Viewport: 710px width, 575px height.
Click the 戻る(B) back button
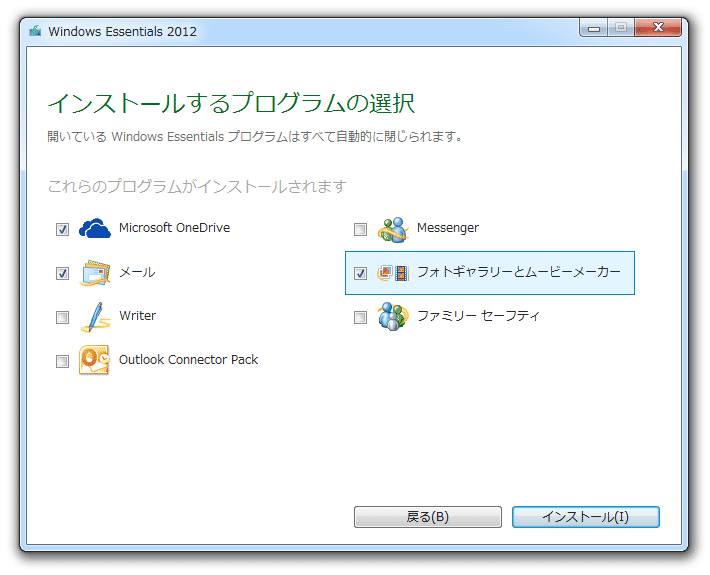coord(427,517)
